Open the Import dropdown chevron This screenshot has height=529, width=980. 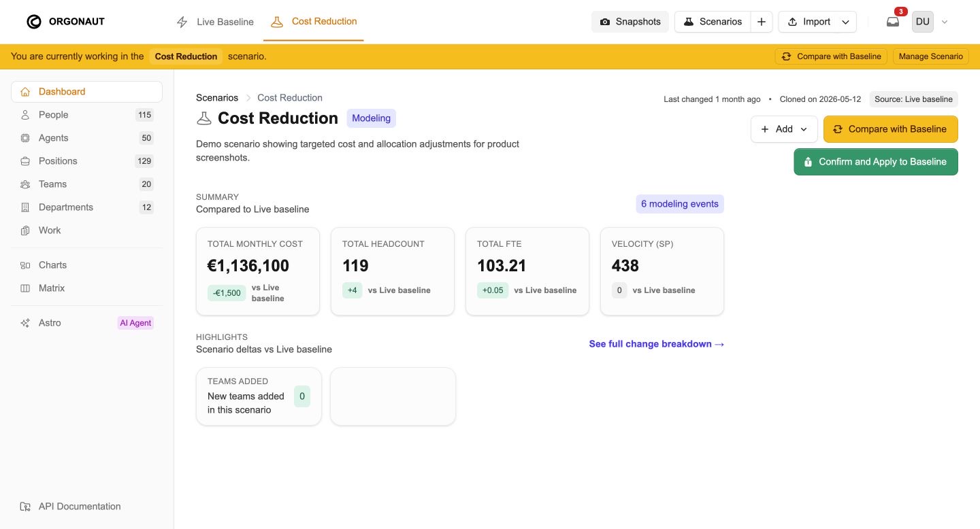[845, 22]
